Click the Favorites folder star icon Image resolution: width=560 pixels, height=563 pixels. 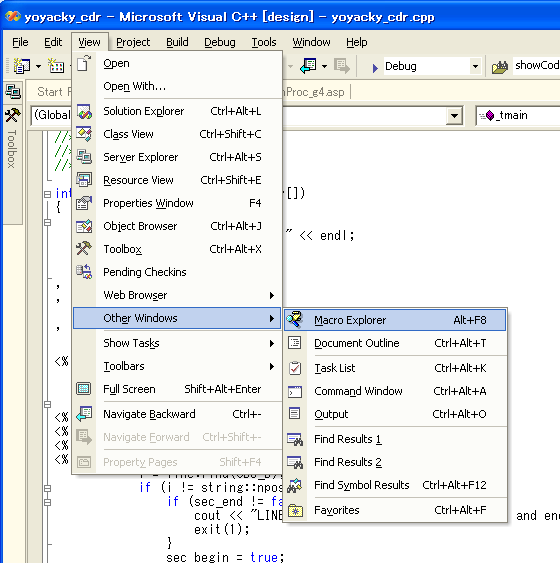pyautogui.click(x=295, y=510)
